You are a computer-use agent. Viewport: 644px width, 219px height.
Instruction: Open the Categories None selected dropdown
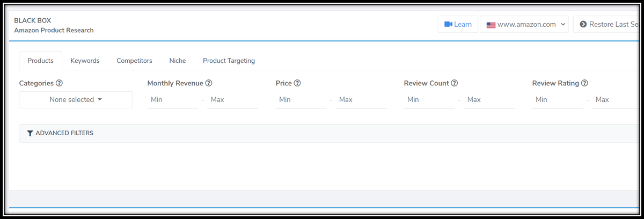76,100
